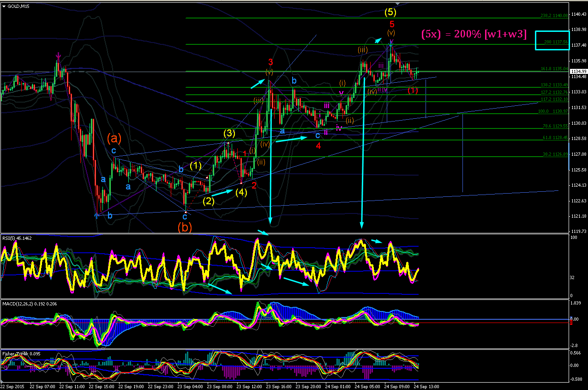Click price axis value 1119.73
The image size is (588, 390).
pos(578,232)
